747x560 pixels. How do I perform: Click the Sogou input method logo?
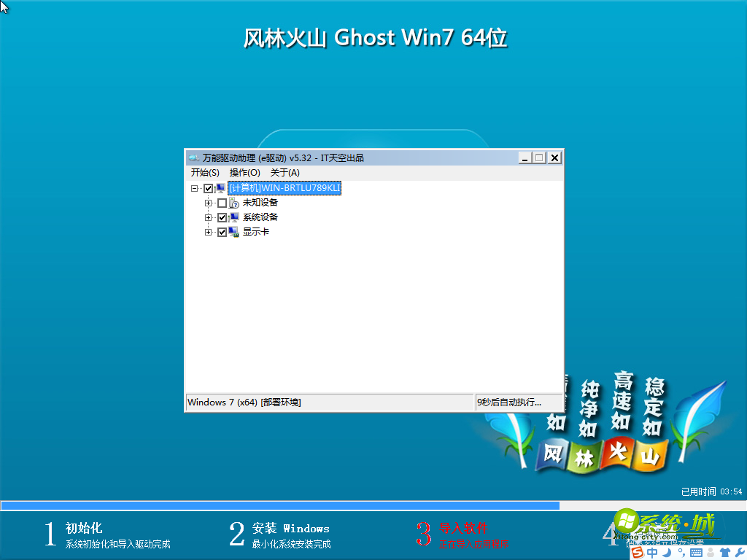tap(637, 552)
